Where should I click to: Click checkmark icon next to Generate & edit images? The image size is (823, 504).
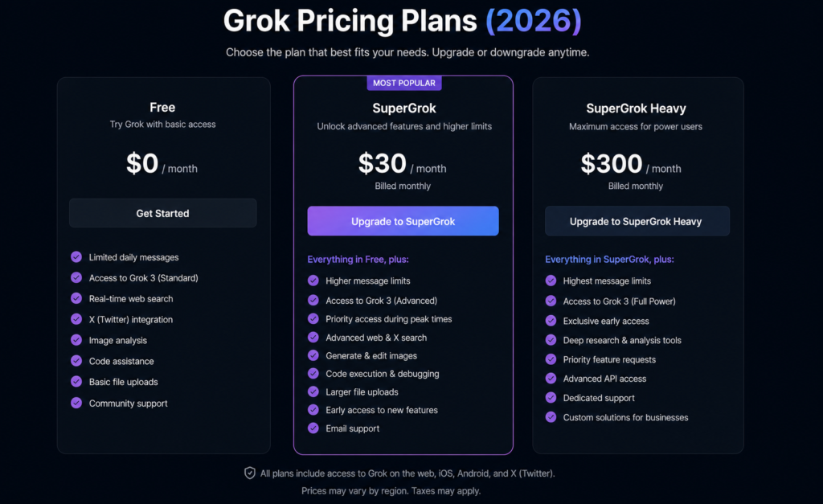click(x=313, y=355)
